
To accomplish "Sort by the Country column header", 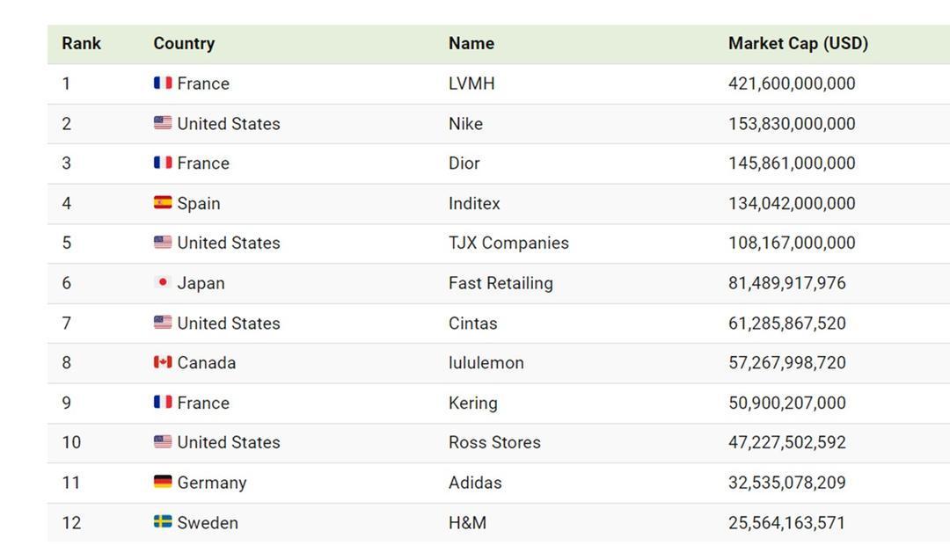I will pyautogui.click(x=184, y=43).
